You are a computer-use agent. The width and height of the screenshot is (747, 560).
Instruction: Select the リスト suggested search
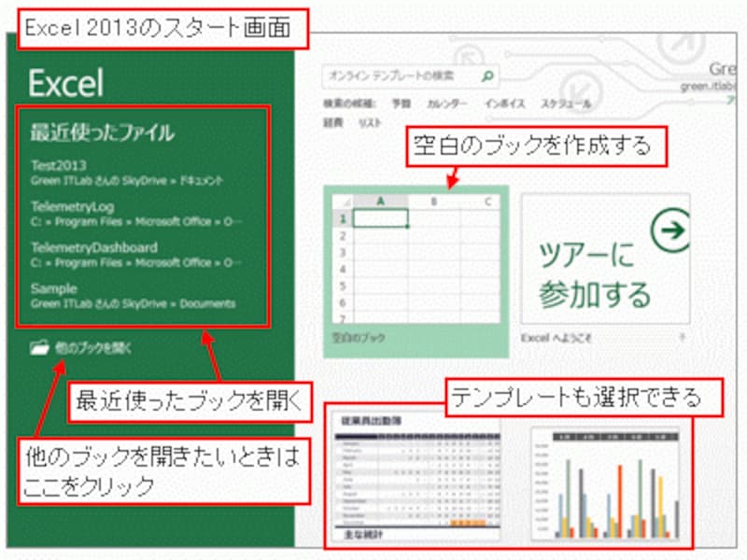pos(370,123)
